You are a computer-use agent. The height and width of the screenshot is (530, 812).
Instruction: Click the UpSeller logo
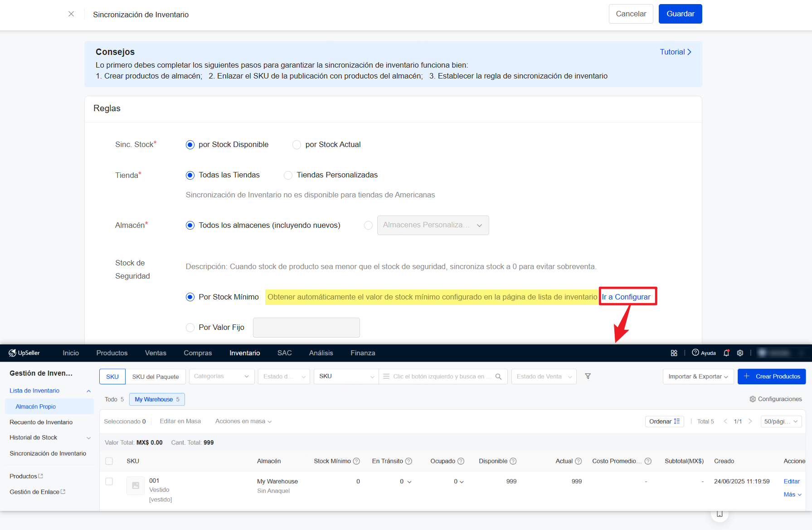(x=24, y=353)
